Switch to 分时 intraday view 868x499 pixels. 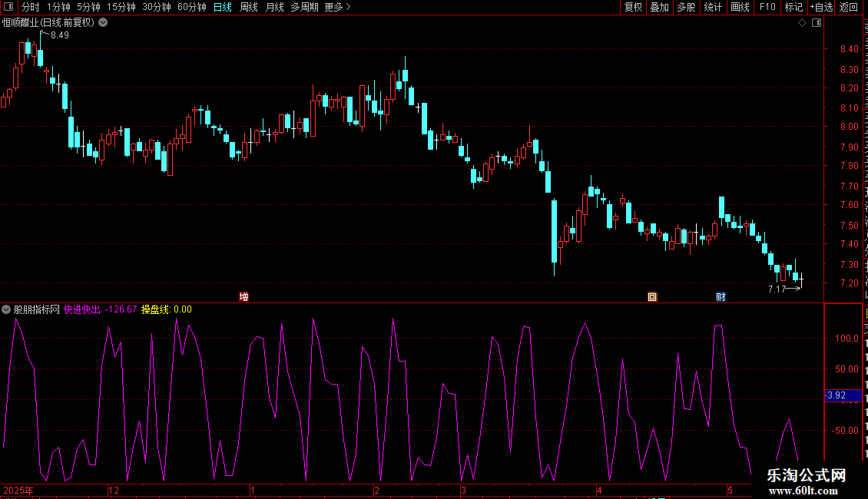31,7
